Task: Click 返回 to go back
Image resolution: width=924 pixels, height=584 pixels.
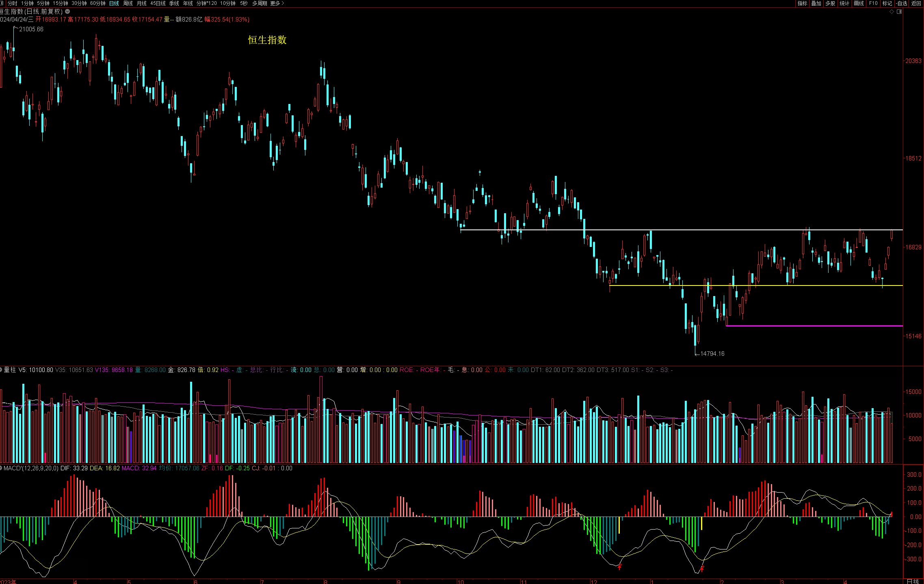Action: click(x=916, y=3)
